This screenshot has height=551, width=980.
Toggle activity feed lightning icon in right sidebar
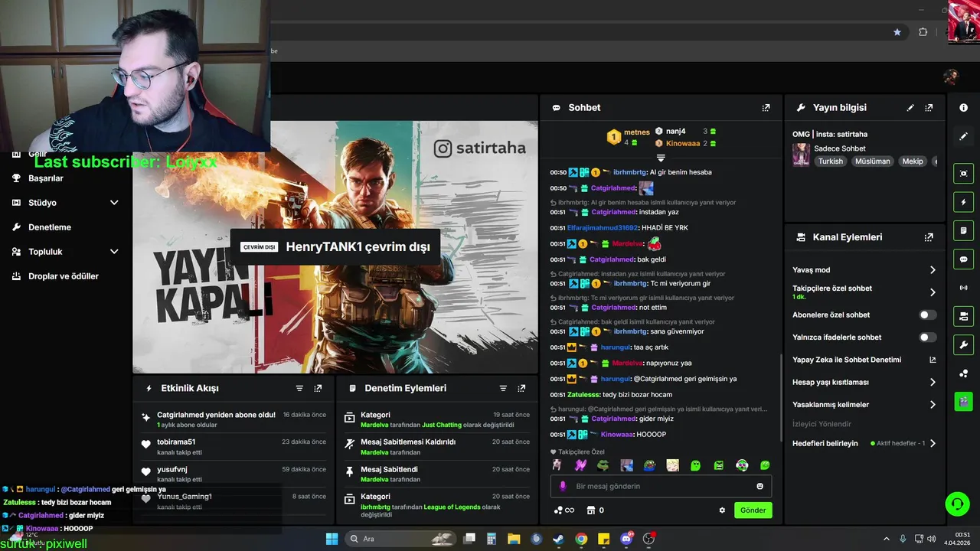click(963, 202)
